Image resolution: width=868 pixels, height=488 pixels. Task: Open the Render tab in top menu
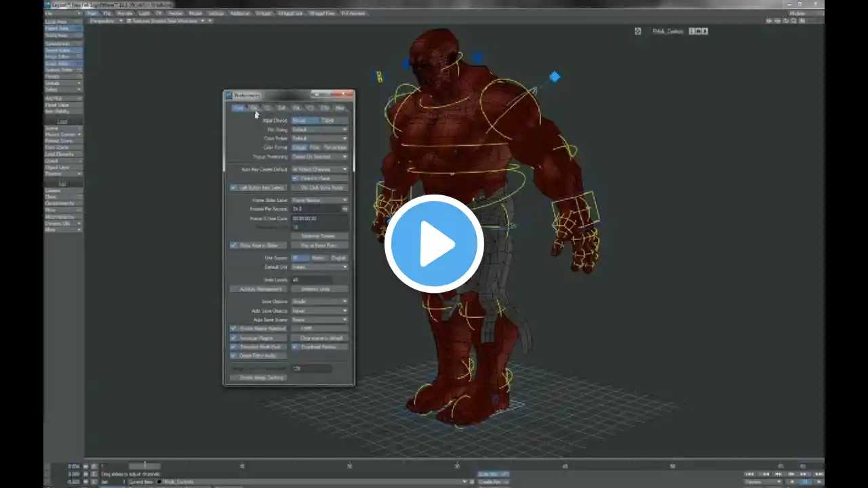coord(176,13)
